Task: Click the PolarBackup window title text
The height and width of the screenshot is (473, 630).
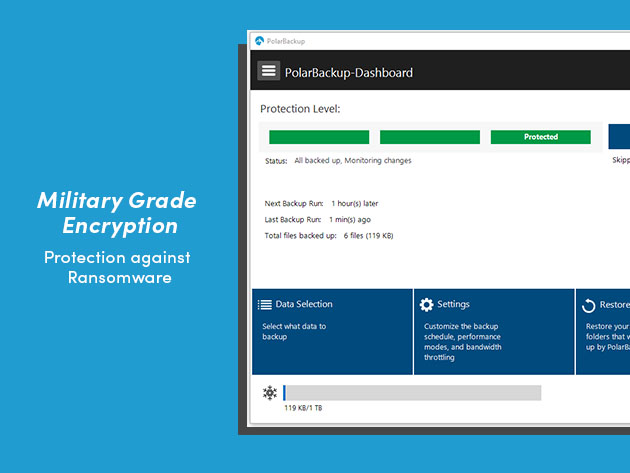Action: pyautogui.click(x=286, y=41)
